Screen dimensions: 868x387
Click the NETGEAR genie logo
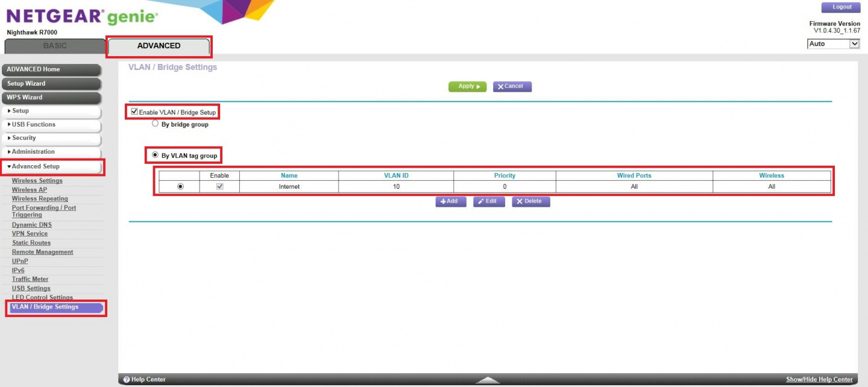point(82,16)
